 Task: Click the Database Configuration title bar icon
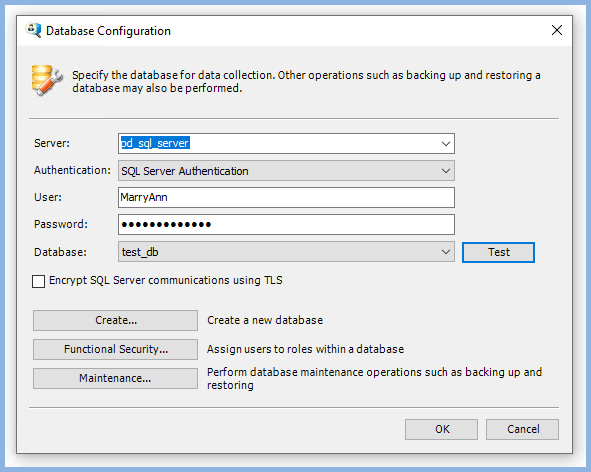point(33,30)
